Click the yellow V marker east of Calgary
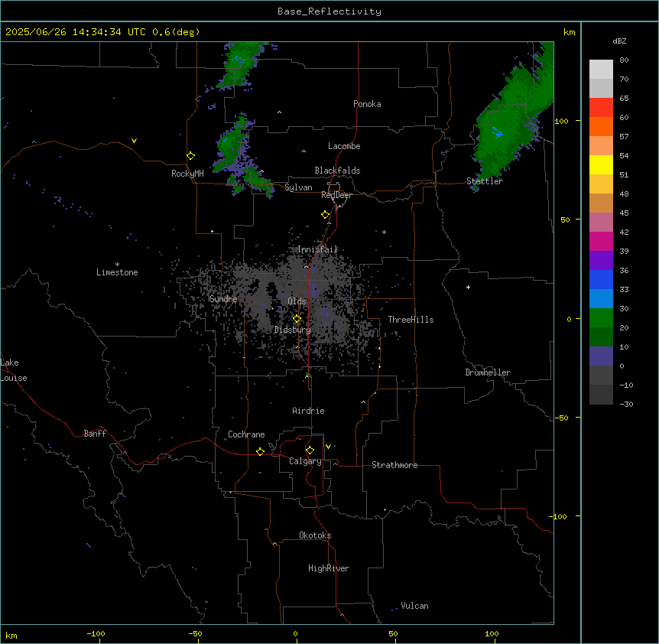 [328, 447]
